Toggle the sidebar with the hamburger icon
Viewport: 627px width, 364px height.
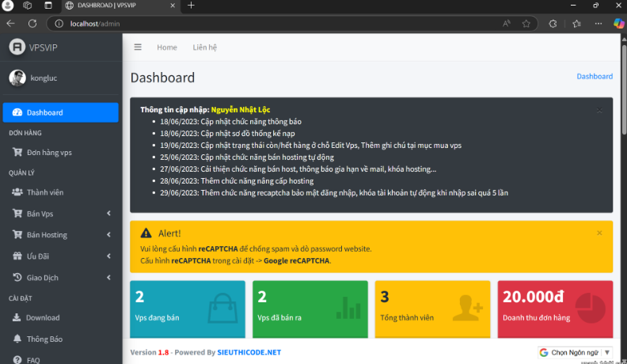(138, 47)
